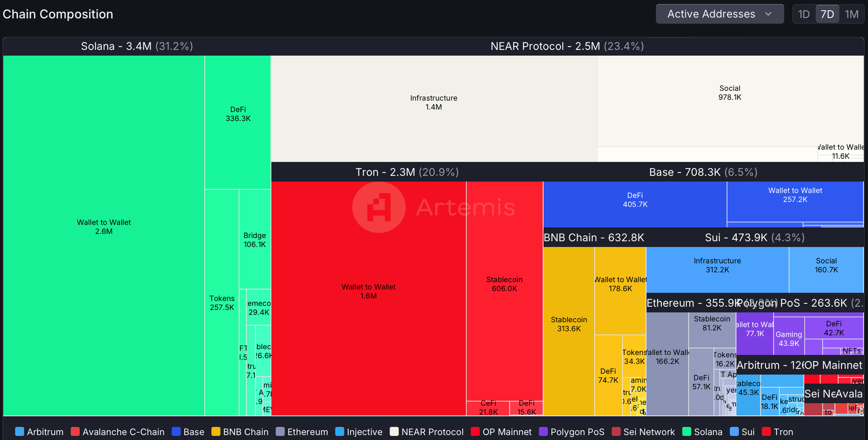Hide Ethereum via its legend square
Image resolution: width=868 pixels, height=440 pixels.
[280, 432]
